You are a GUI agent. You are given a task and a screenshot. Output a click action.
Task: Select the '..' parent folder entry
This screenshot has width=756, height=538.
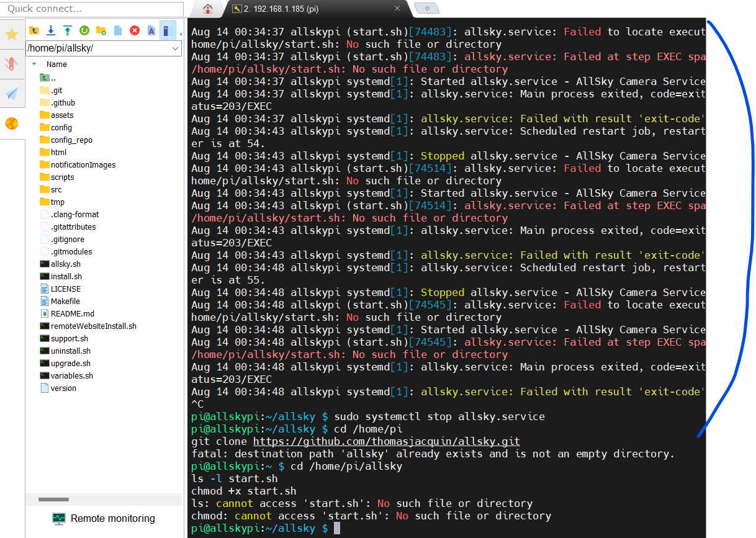point(48,78)
